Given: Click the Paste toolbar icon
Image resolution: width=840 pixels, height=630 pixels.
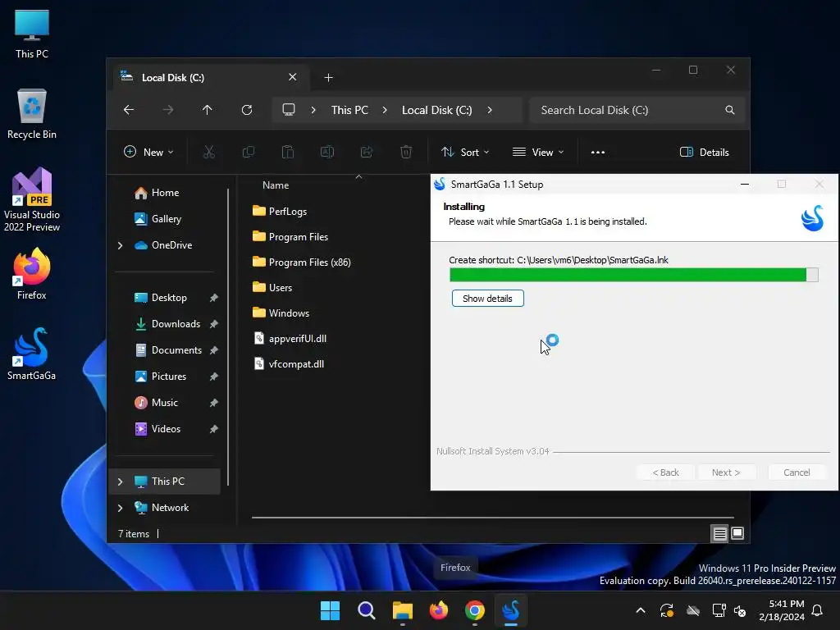Looking at the screenshot, I should click(288, 152).
